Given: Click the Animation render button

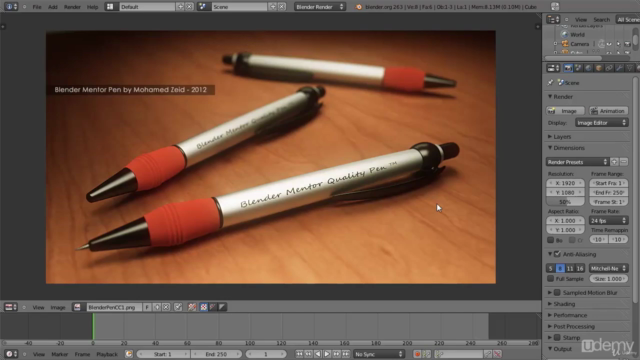Looking at the screenshot, I should (609, 111).
